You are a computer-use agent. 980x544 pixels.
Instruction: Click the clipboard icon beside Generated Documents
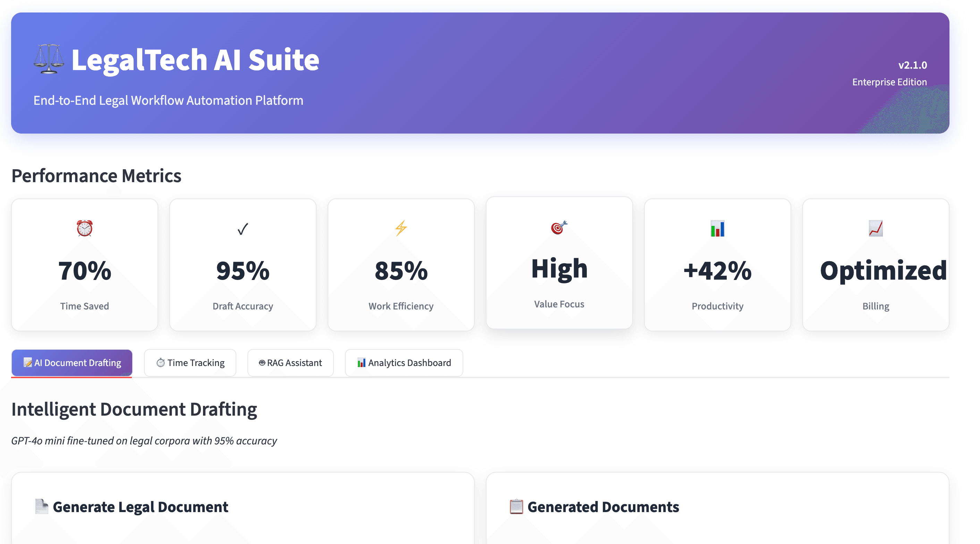pyautogui.click(x=516, y=506)
